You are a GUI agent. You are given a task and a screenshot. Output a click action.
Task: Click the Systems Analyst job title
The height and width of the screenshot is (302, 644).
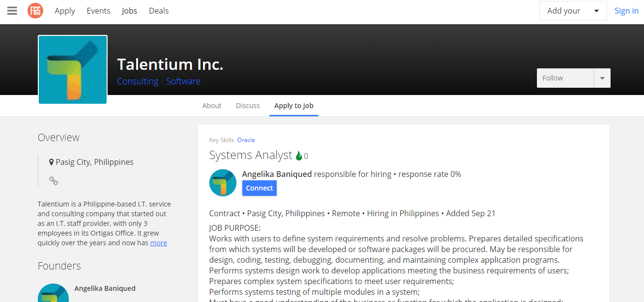click(x=251, y=155)
